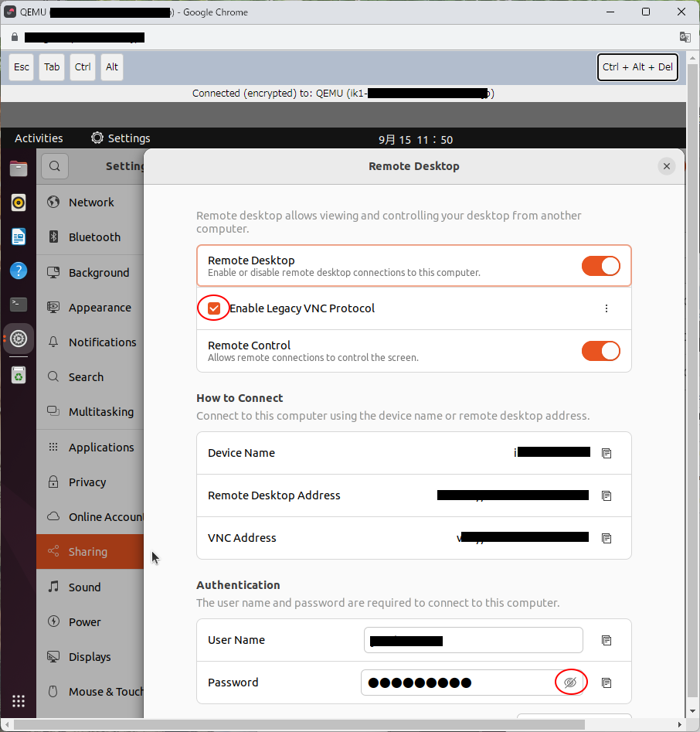This screenshot has width=700, height=732.
Task: Copy the User Name
Action: 607,641
